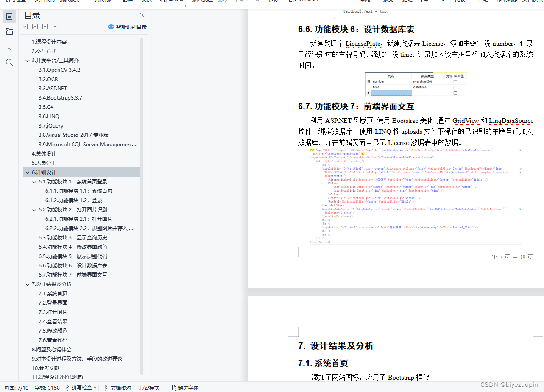The height and width of the screenshot is (392, 544).
Task: Go to 8.问题及心得体会 in outline
Action: pyautogui.click(x=52, y=350)
